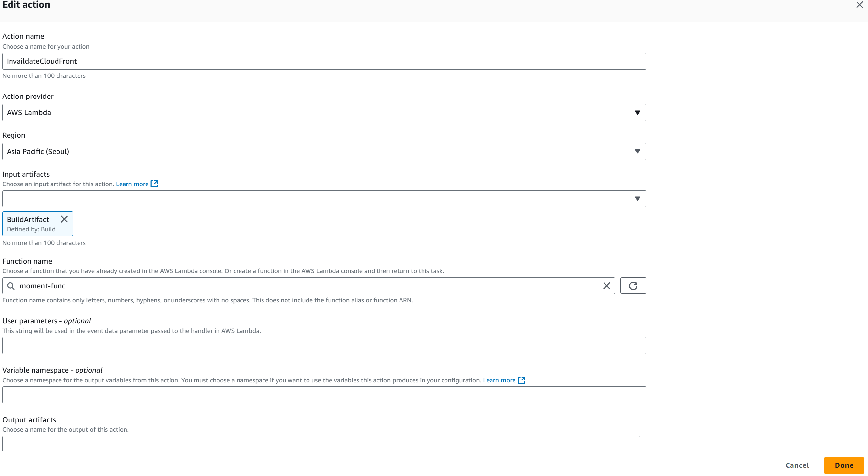Click the Function name search magnifier icon
This screenshot has height=476, width=868.
pos(11,286)
